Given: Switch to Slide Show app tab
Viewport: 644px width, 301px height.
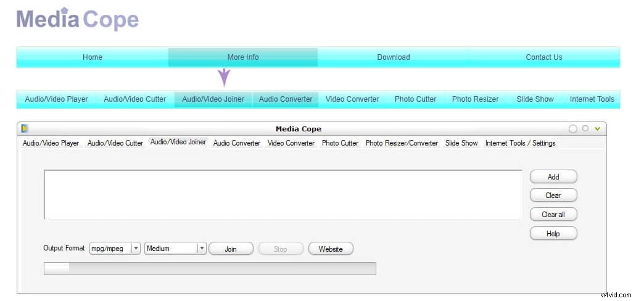Looking at the screenshot, I should coord(461,143).
